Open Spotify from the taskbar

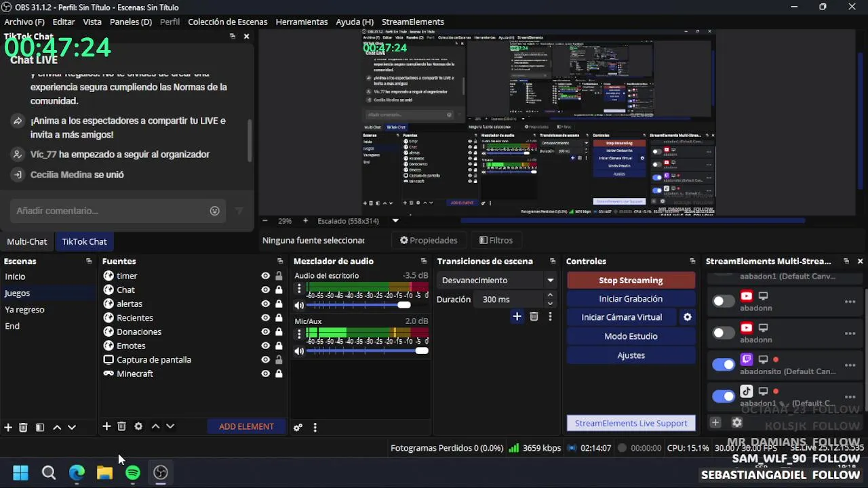coord(133,472)
